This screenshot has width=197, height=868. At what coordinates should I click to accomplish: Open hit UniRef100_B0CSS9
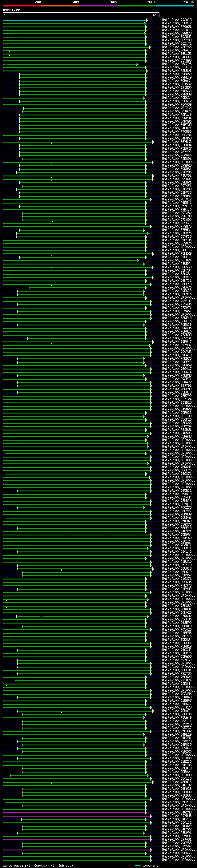point(176,267)
